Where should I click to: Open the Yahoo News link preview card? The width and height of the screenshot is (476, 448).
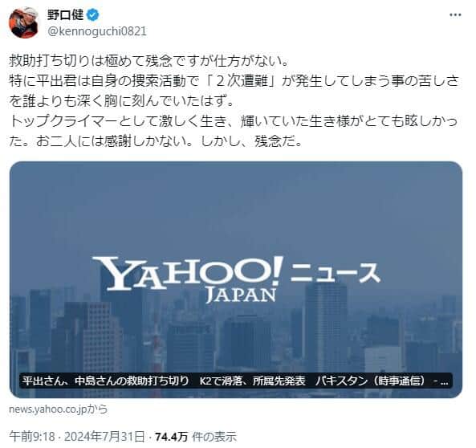[236, 279]
